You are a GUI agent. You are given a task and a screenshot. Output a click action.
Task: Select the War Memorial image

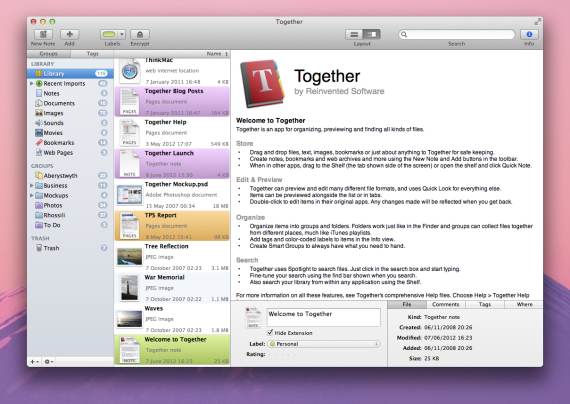pos(172,288)
